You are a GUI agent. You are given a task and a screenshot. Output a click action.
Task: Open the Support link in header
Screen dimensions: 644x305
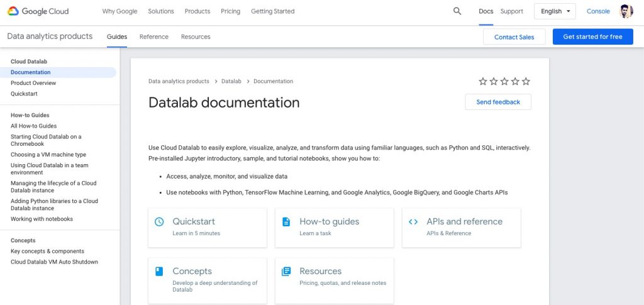(x=512, y=11)
